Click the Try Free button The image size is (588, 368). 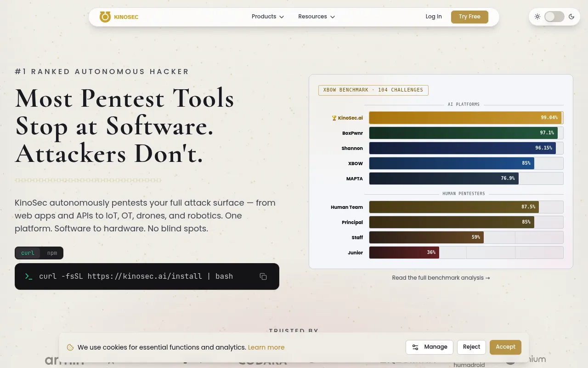pos(469,17)
